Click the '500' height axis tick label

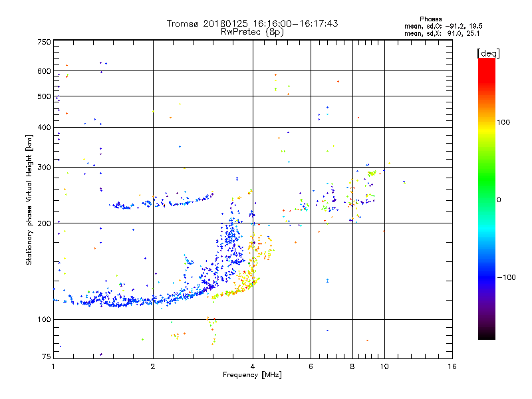(x=44, y=96)
